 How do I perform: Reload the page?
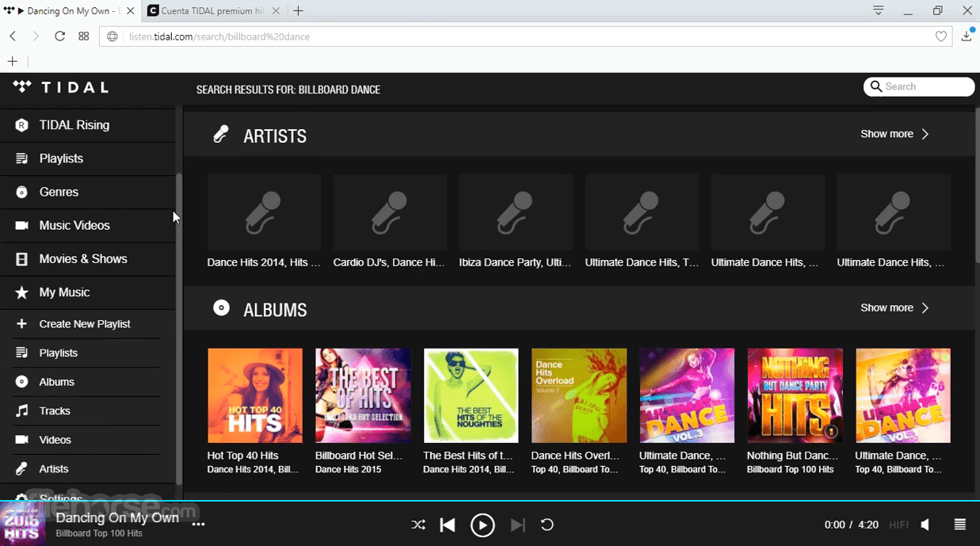coord(59,36)
